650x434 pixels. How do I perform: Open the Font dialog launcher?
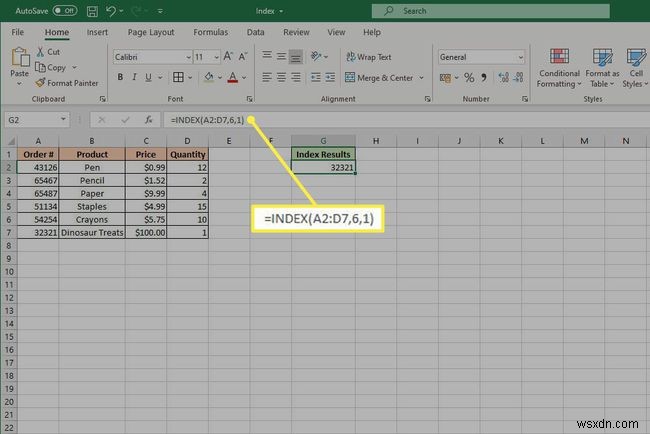250,99
